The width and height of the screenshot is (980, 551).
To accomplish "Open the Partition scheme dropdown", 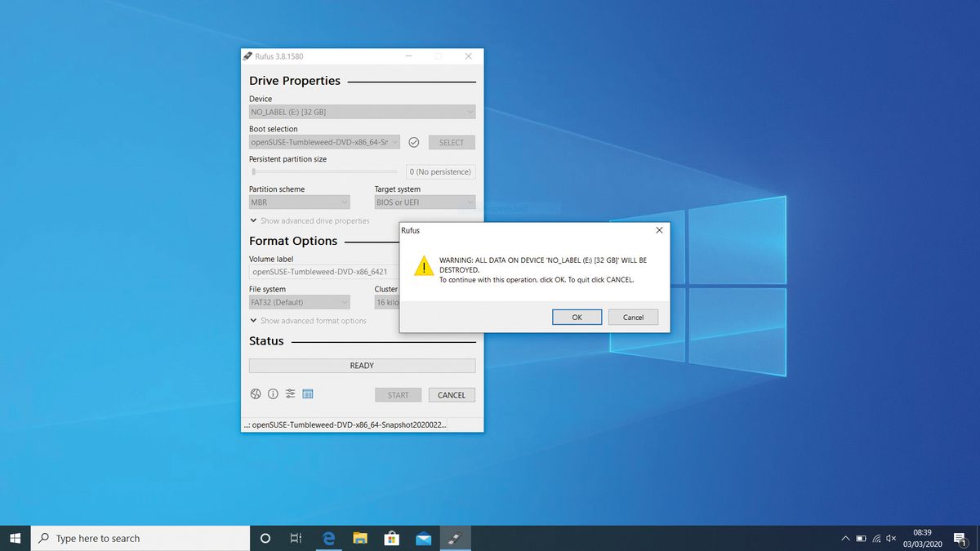I will point(299,202).
